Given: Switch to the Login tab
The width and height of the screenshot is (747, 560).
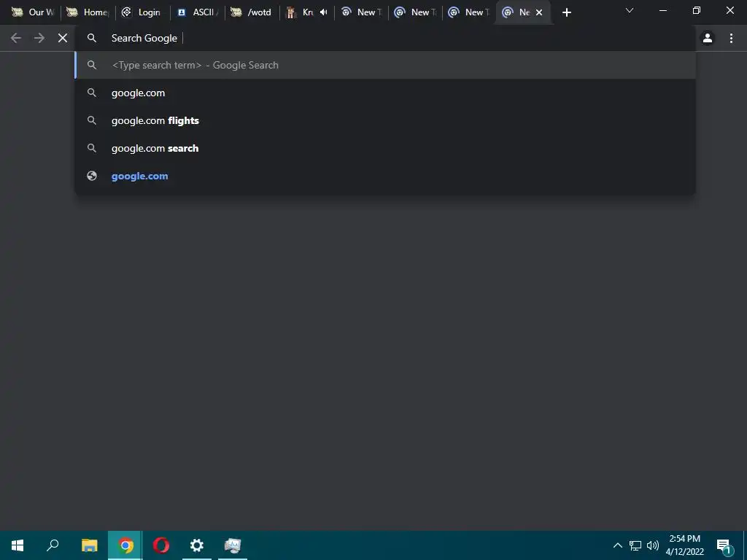Looking at the screenshot, I should [x=142, y=12].
